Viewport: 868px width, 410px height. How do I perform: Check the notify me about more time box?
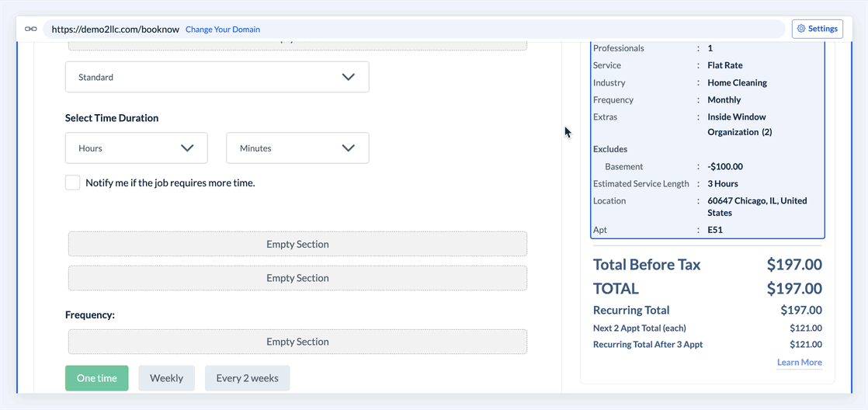73,183
